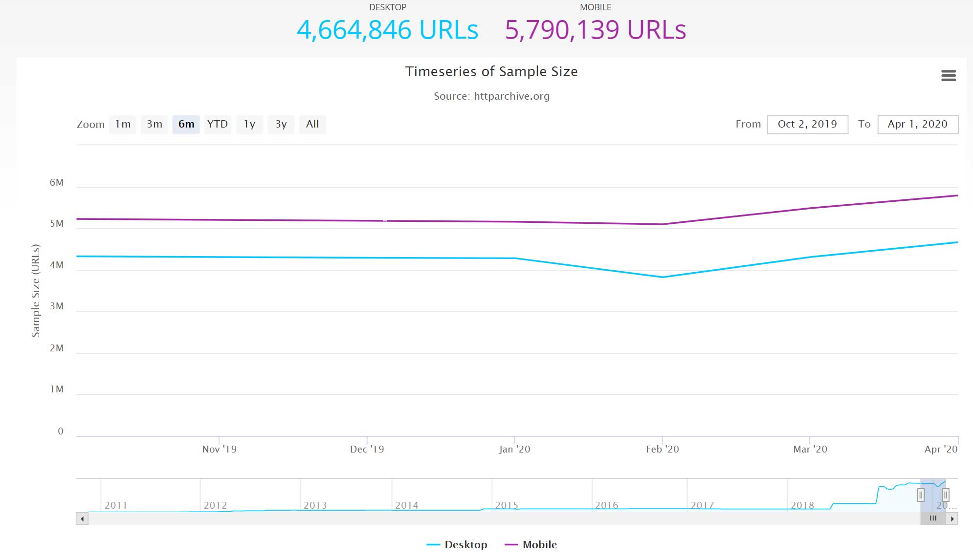Viewport: 973px width, 560px height.
Task: Select the 6m zoom preset
Action: pos(186,124)
